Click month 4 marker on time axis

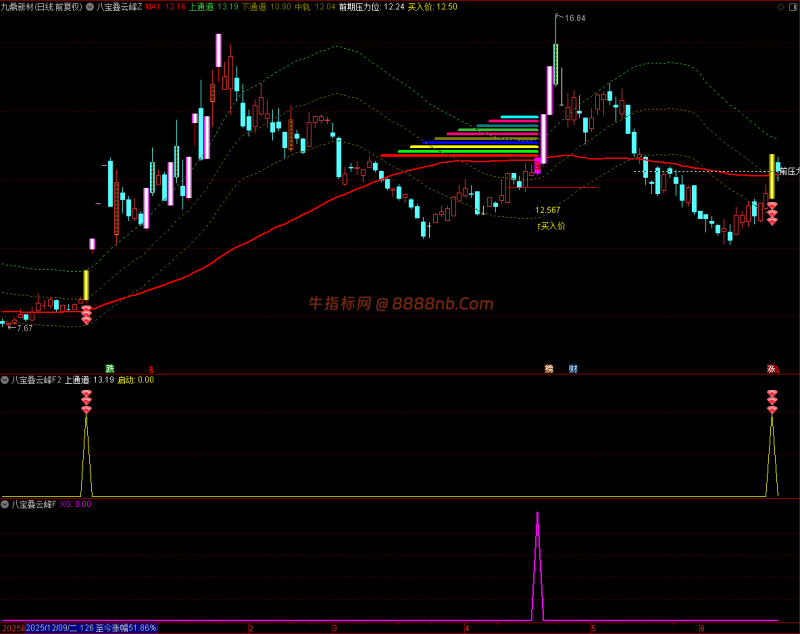[x=466, y=628]
